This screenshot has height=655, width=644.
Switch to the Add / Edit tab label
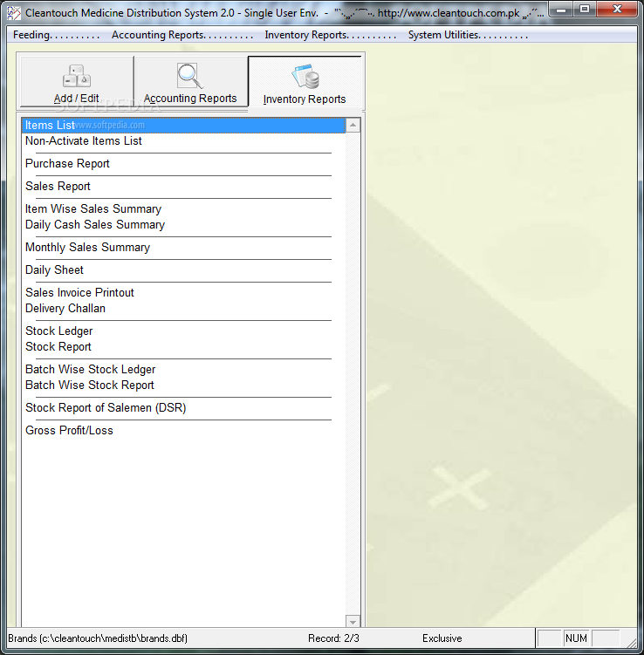tap(77, 99)
